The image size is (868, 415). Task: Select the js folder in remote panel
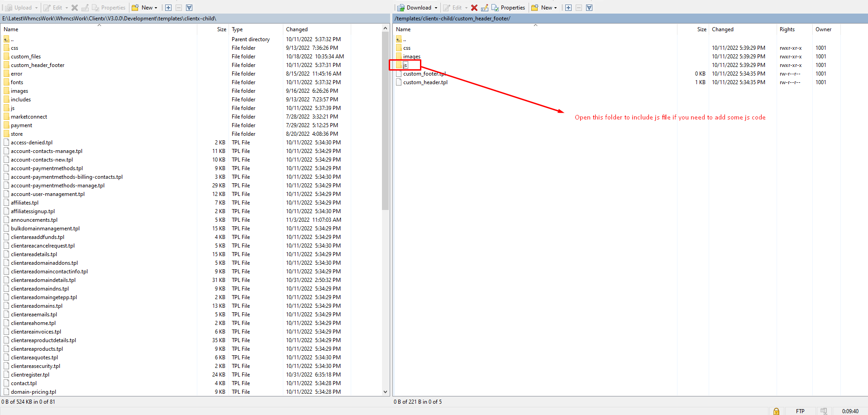[405, 65]
